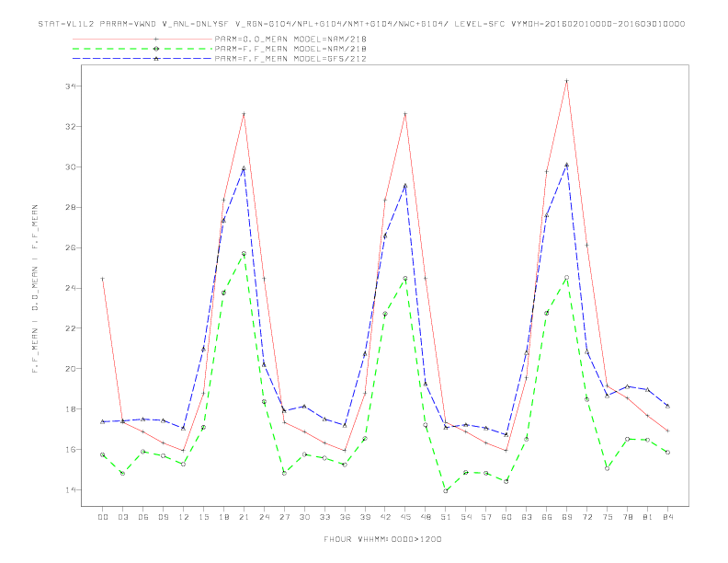Image resolution: width=728 pixels, height=563 pixels.
Task: Click green circle marker at hour 84
Action: tap(667, 452)
